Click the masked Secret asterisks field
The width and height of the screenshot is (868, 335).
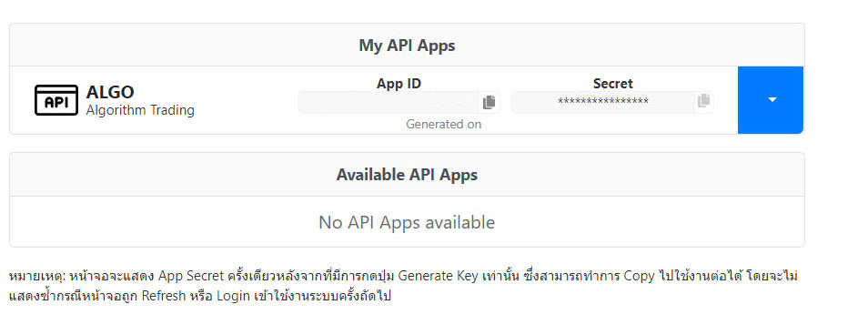[x=603, y=103]
